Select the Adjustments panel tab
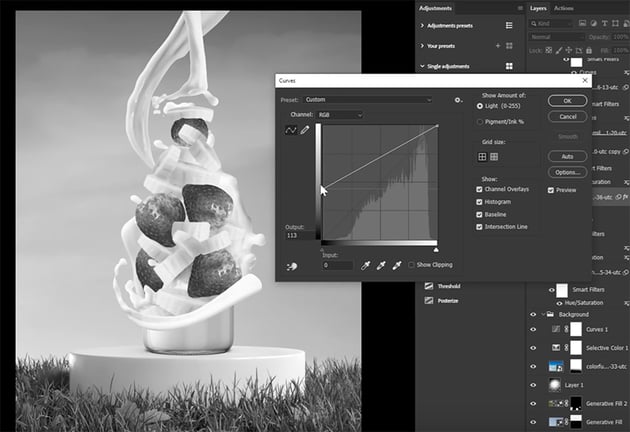 coord(435,8)
